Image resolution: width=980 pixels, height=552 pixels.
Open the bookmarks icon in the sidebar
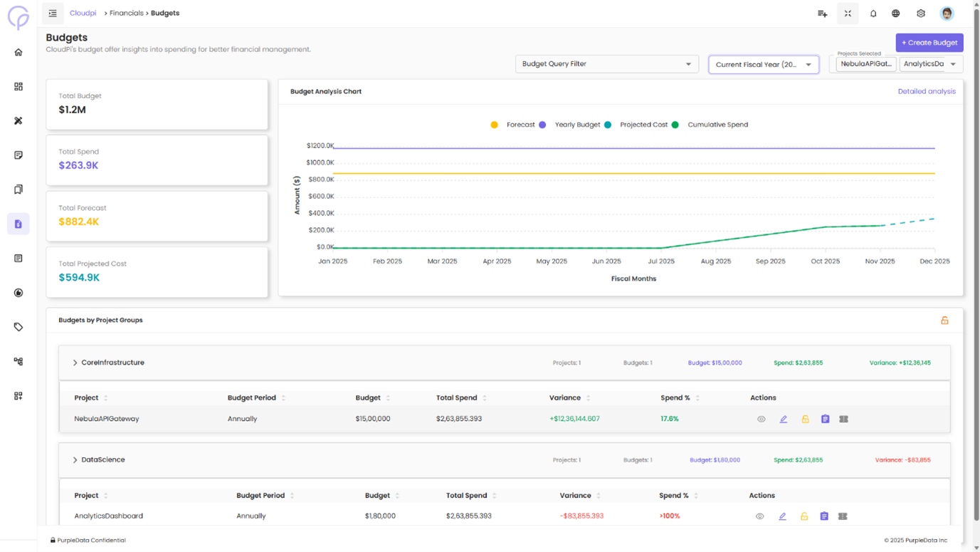click(18, 189)
